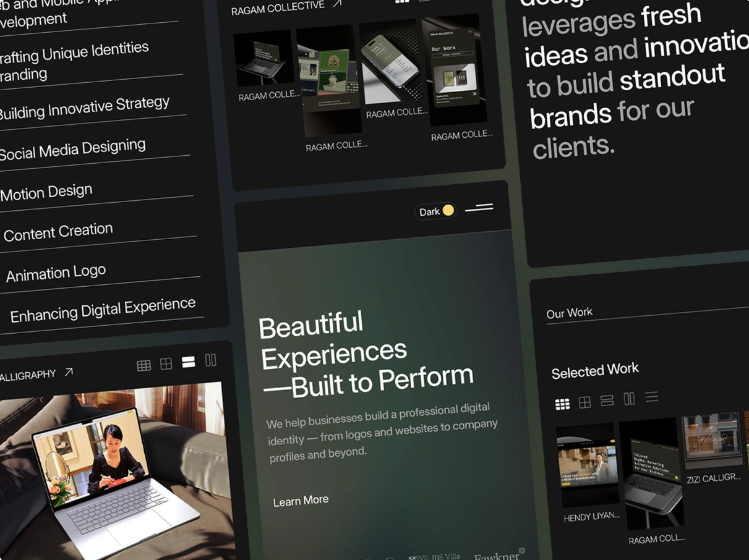
Task: Click the Selected Work heading
Action: click(595, 370)
